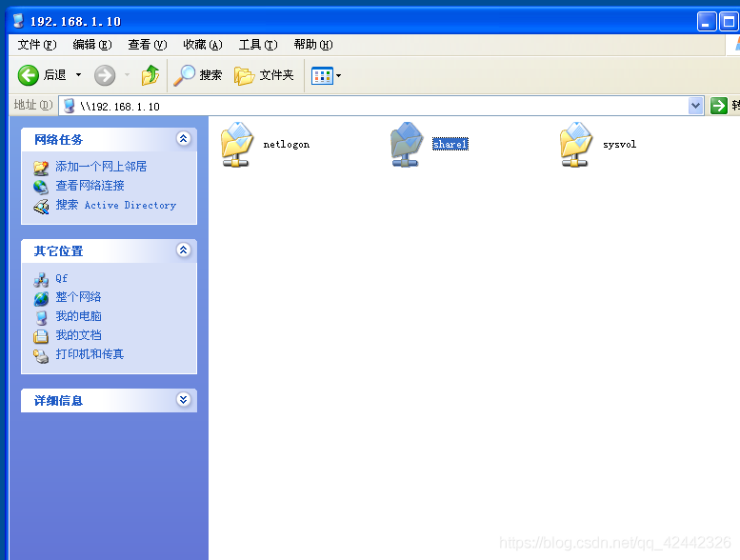Open the 帮助(H) menu
Image resolution: width=740 pixels, height=560 pixels.
tap(313, 45)
